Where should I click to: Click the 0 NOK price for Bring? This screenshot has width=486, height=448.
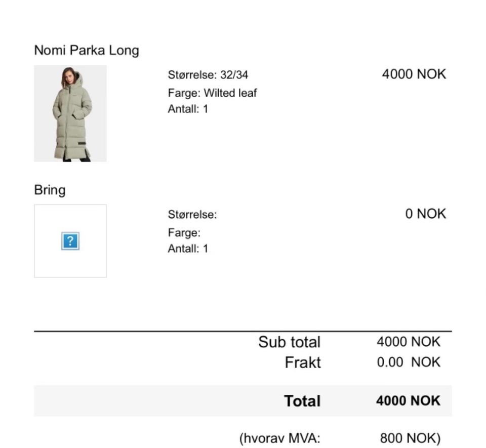[425, 214]
